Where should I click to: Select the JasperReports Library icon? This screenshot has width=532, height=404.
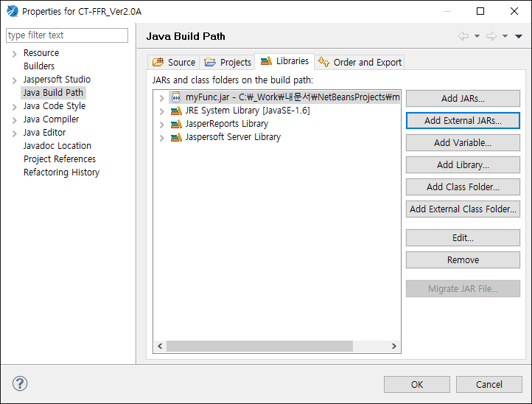click(176, 124)
